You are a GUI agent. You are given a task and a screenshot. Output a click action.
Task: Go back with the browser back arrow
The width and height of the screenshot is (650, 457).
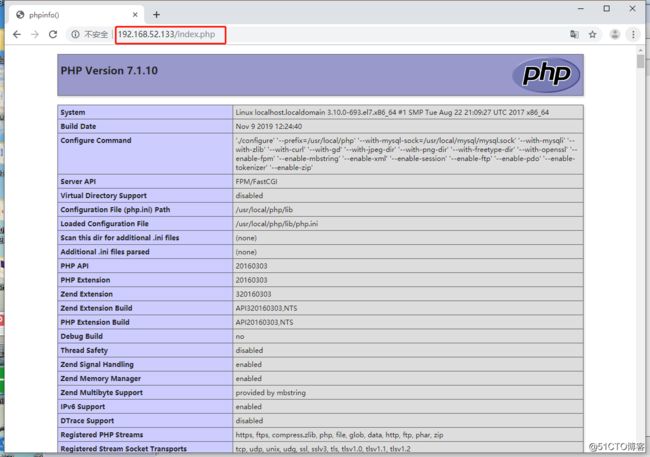click(x=17, y=34)
